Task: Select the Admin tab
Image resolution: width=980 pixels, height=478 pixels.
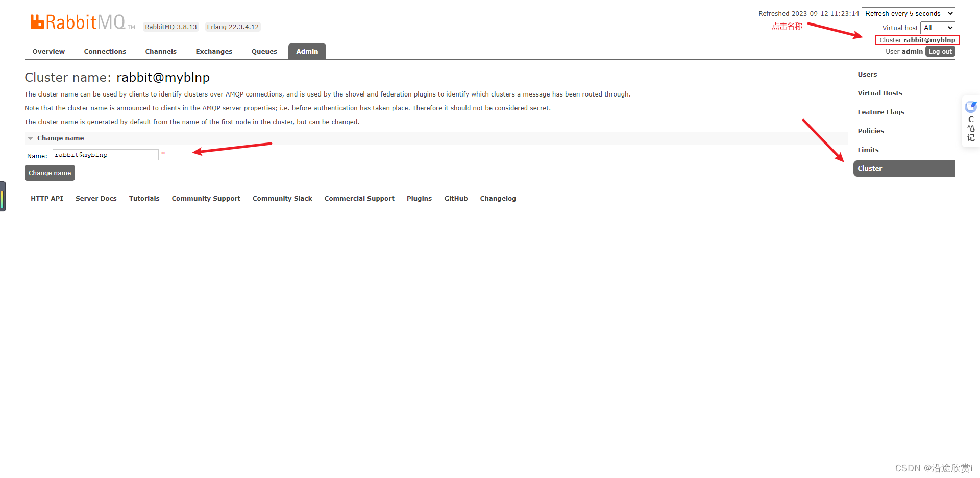Action: coord(307,51)
